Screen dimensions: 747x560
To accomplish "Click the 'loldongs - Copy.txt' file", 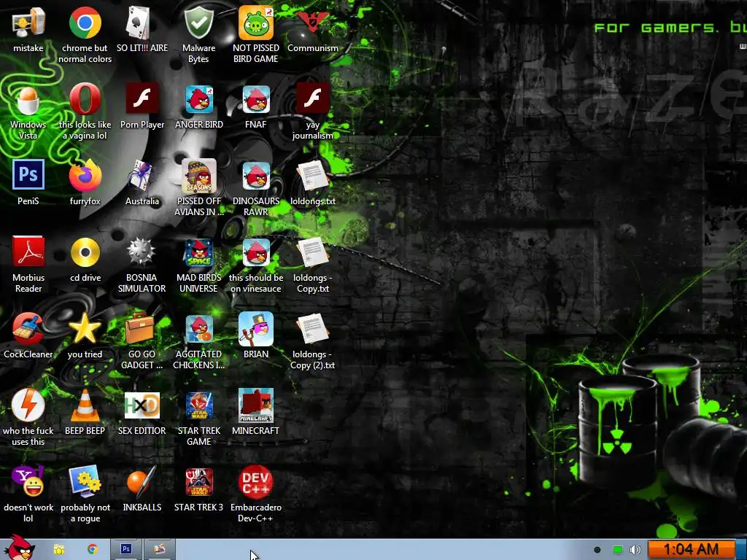I will point(312,252).
